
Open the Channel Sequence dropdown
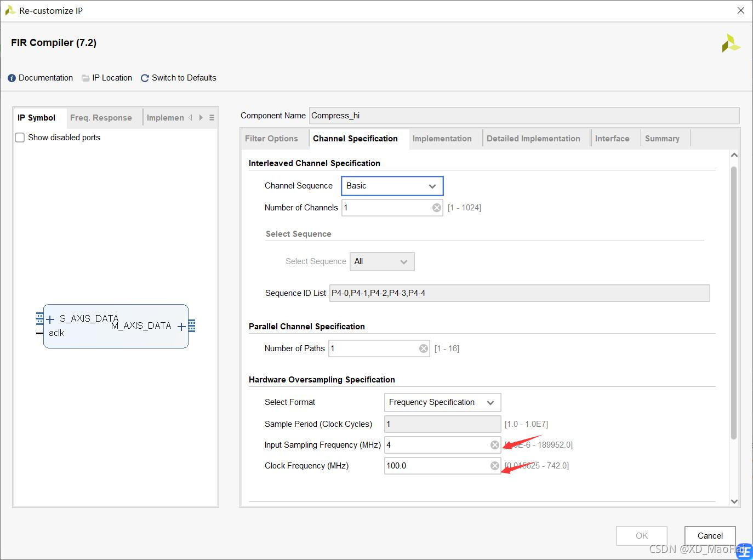[392, 186]
